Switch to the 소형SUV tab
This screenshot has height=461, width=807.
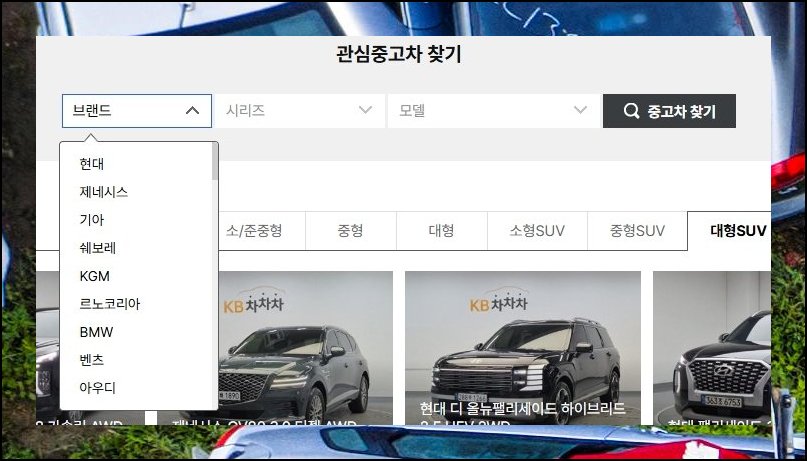tap(537, 230)
